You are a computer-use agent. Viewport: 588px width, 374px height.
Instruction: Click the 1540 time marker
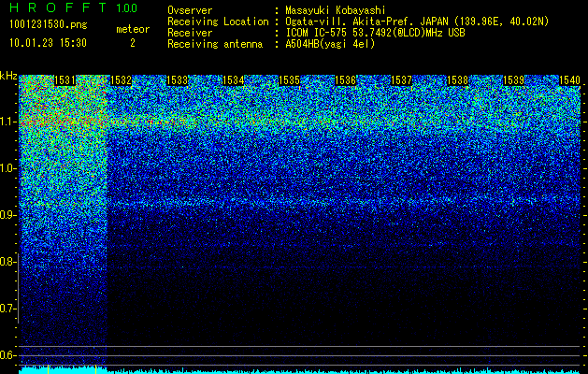click(569, 80)
